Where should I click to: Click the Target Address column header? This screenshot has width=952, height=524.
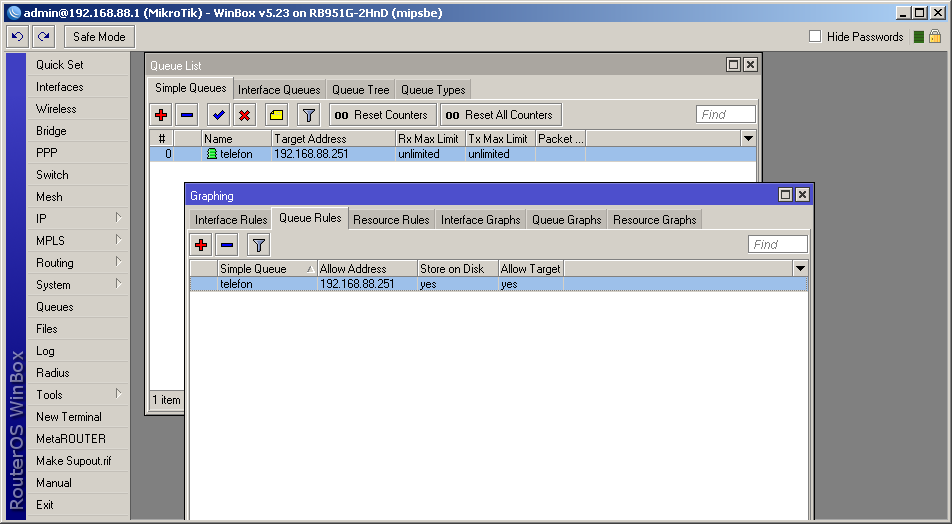[333, 138]
